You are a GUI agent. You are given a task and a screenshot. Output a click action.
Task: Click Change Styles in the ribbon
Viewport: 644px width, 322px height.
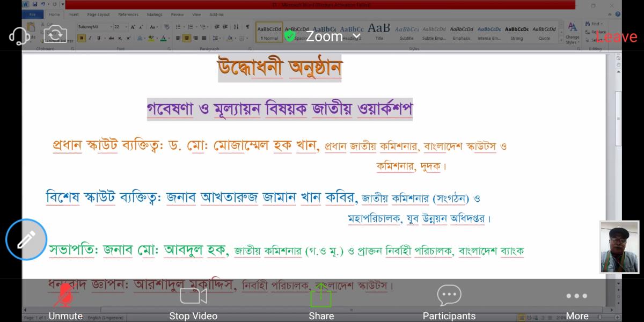572,33
